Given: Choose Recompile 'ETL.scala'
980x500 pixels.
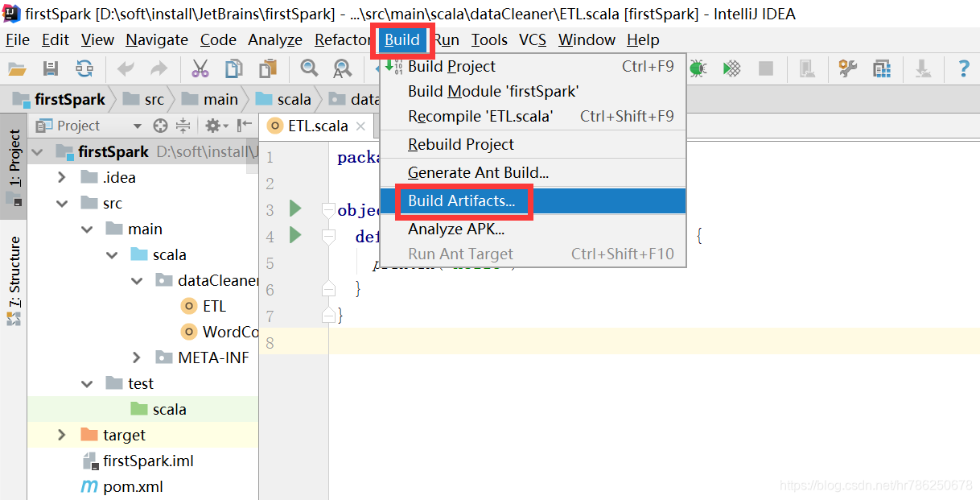Looking at the screenshot, I should coord(533,117).
